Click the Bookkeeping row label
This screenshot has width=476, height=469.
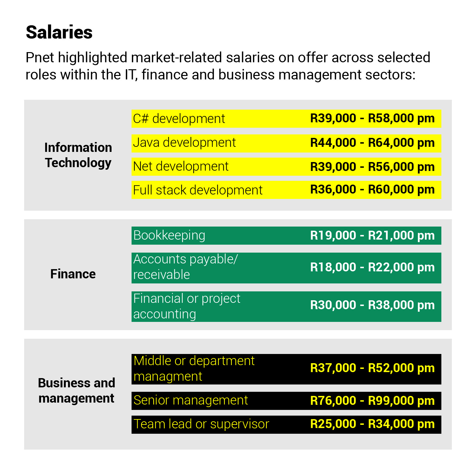(x=169, y=235)
